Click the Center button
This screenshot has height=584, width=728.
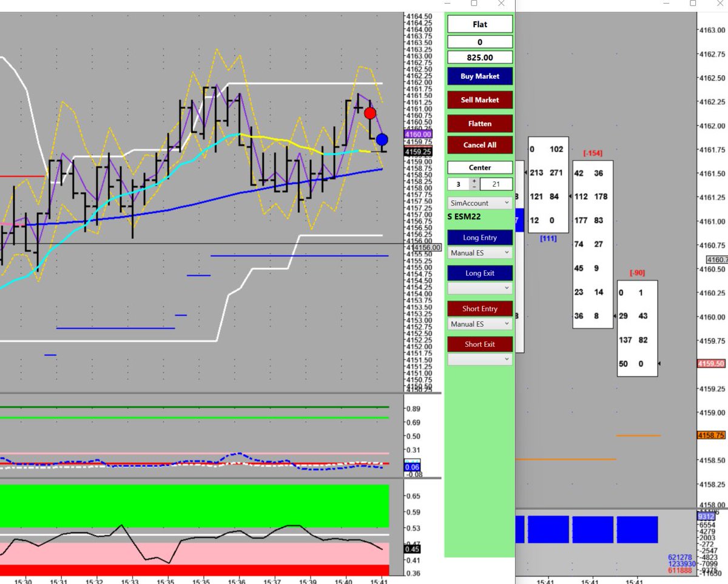(480, 167)
